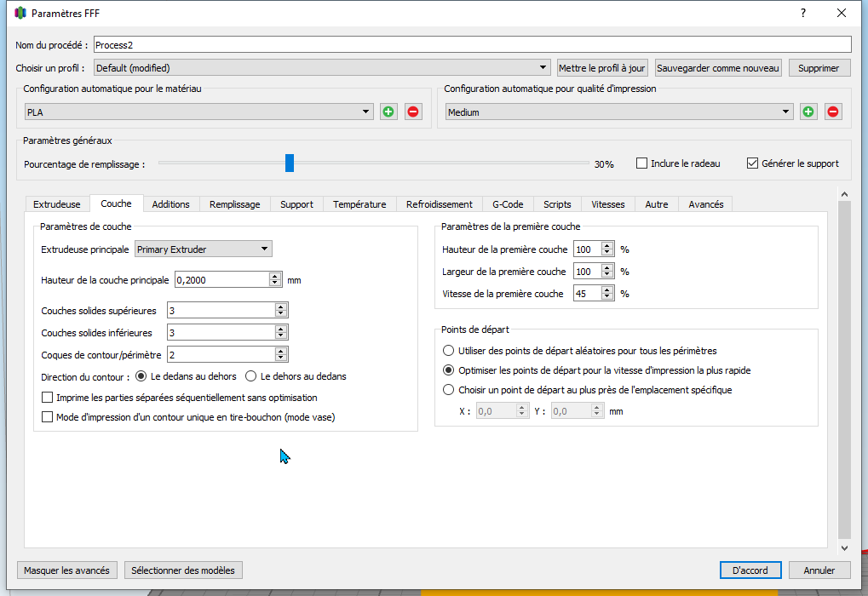Open the Primary Extruder dropdown
Viewport: 868px width, 596px height.
pos(204,249)
